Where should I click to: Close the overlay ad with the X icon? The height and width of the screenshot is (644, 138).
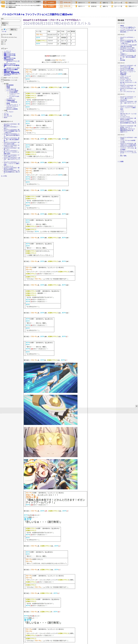tap(136, 406)
